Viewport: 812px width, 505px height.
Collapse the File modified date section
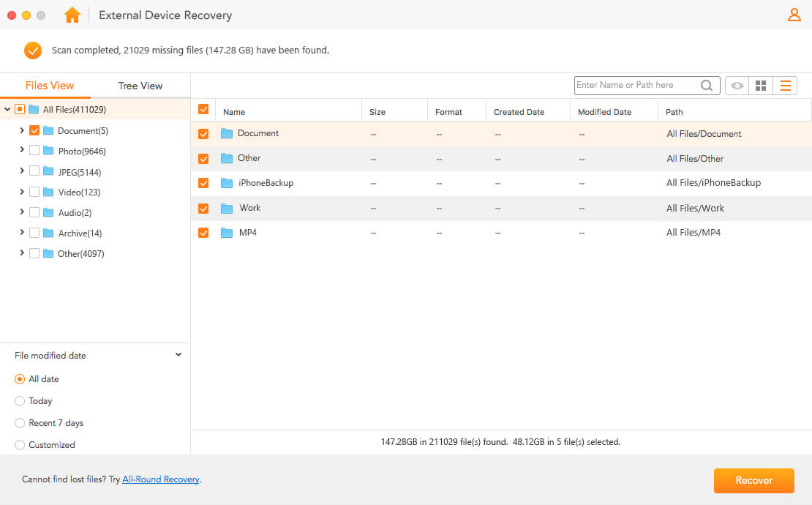pos(178,354)
